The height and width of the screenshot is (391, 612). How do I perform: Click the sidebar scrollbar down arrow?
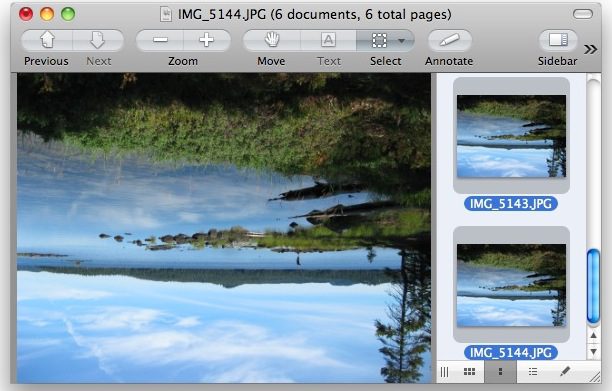[x=593, y=351]
